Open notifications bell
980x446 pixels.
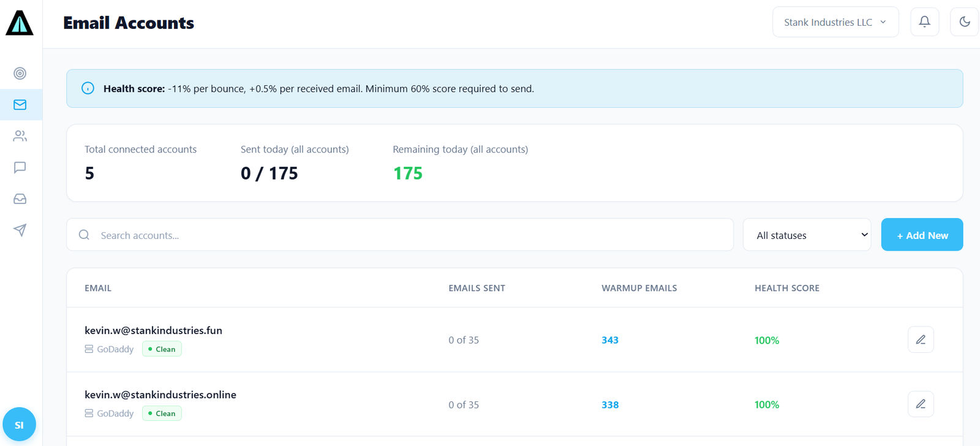click(925, 22)
